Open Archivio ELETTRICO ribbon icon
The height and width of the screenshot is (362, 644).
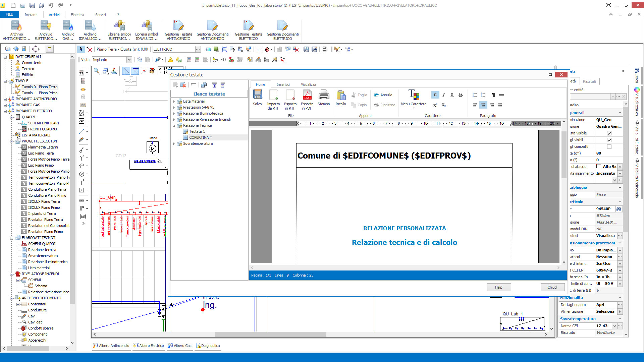(x=46, y=30)
